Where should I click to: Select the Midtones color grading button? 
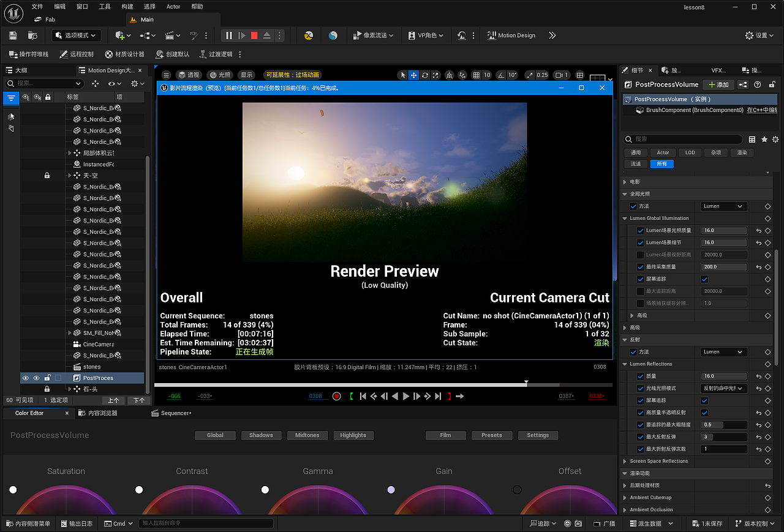coord(307,435)
